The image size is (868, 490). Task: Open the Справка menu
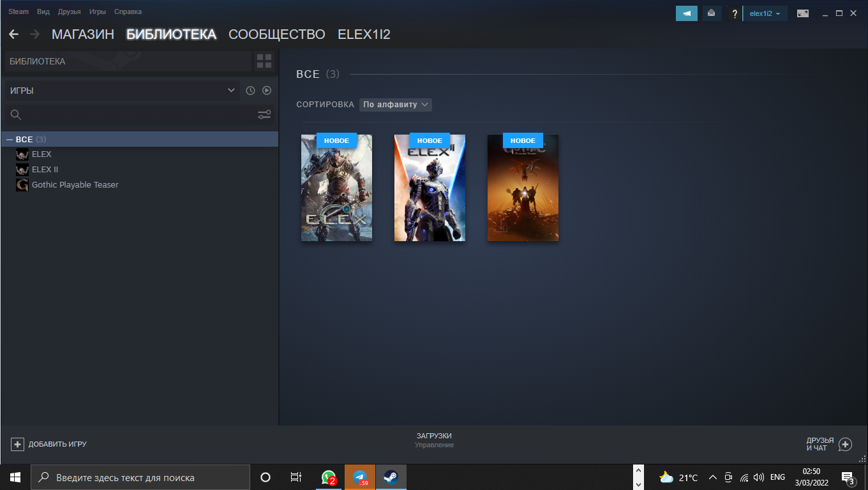128,12
